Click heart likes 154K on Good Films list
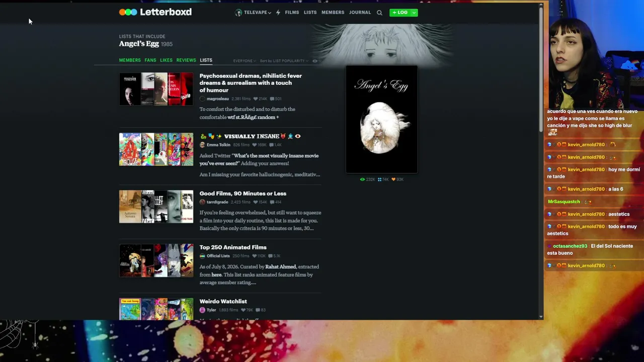644x362 pixels. [x=260, y=202]
